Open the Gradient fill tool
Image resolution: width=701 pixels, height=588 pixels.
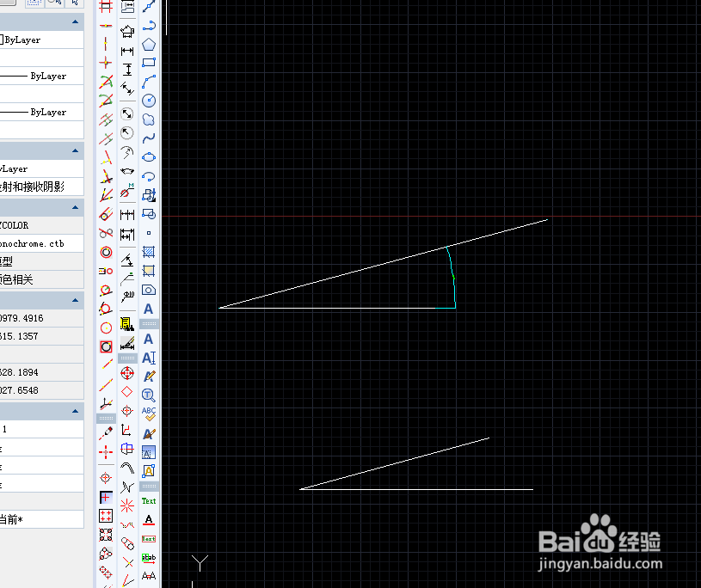(149, 271)
